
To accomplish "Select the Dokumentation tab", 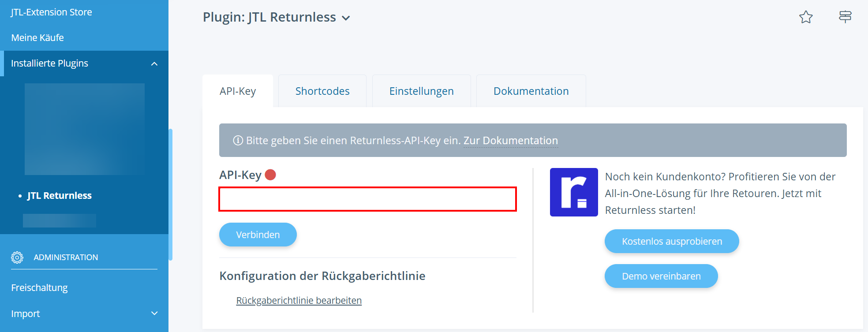I will (x=531, y=91).
